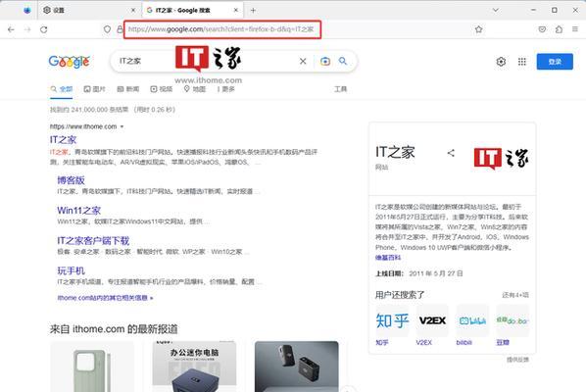
Task: Open the 维基百科 Wikipedia link
Action: (x=388, y=258)
